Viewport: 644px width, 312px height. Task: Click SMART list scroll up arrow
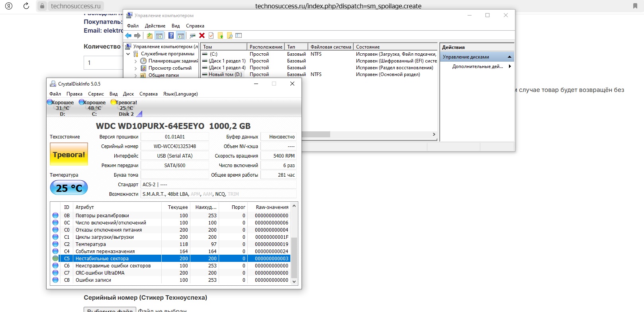[294, 206]
